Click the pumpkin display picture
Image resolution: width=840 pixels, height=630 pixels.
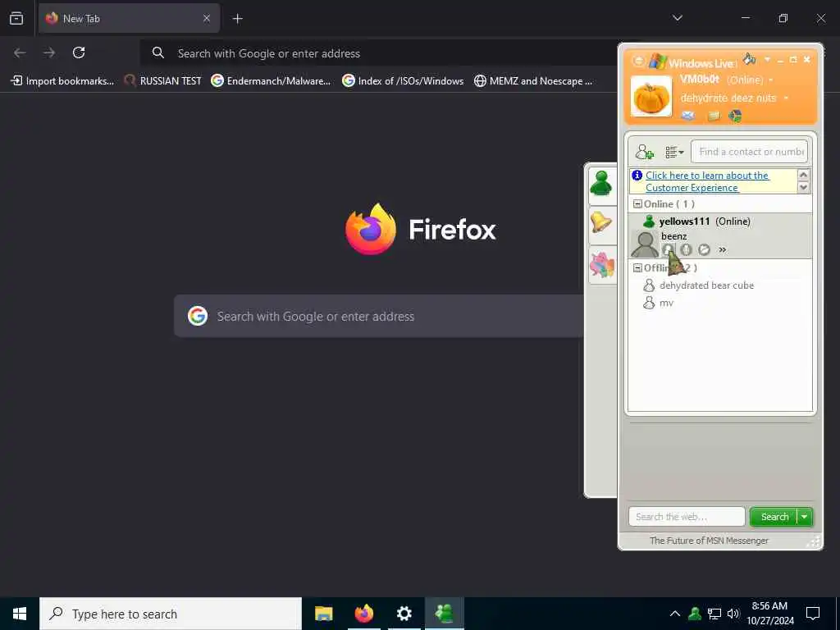651,97
